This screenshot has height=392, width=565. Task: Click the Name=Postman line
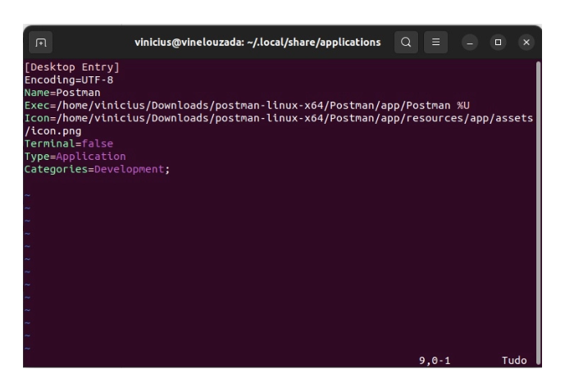(62, 93)
